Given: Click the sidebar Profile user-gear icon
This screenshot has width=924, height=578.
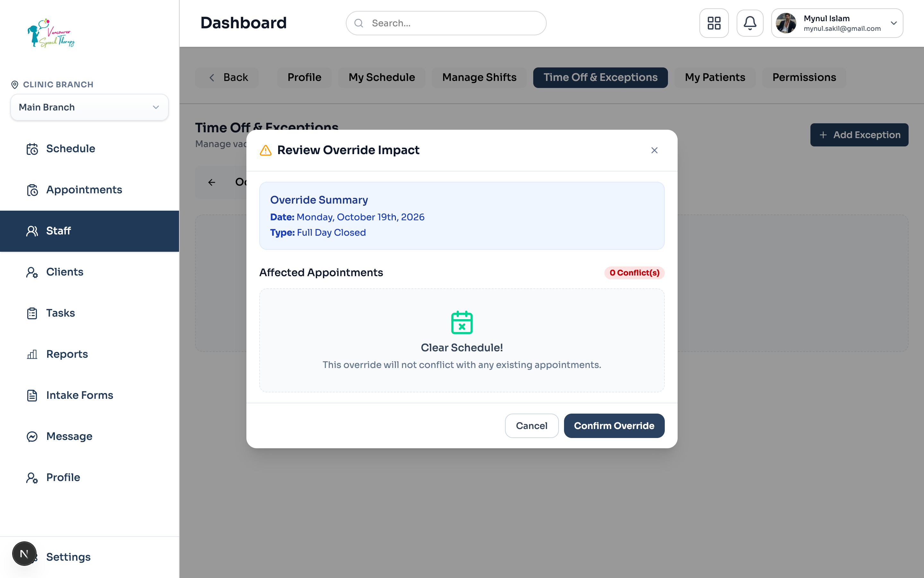Looking at the screenshot, I should (x=32, y=477).
